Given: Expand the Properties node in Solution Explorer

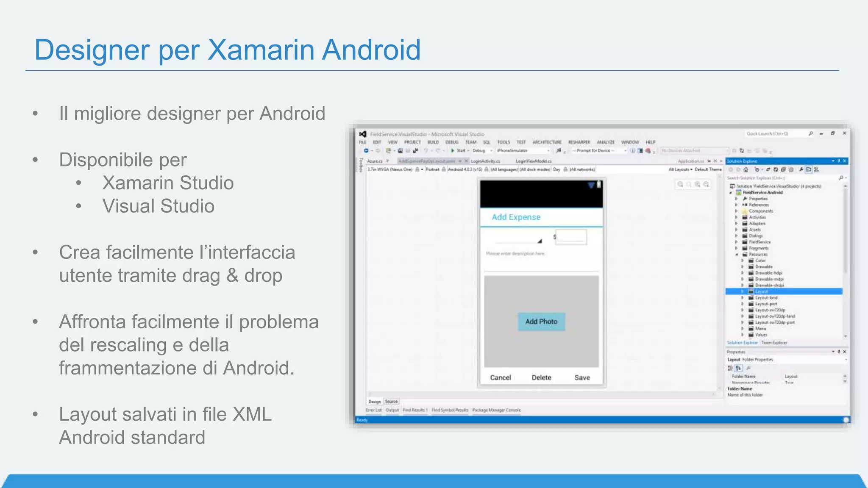Looking at the screenshot, I should pos(737,199).
